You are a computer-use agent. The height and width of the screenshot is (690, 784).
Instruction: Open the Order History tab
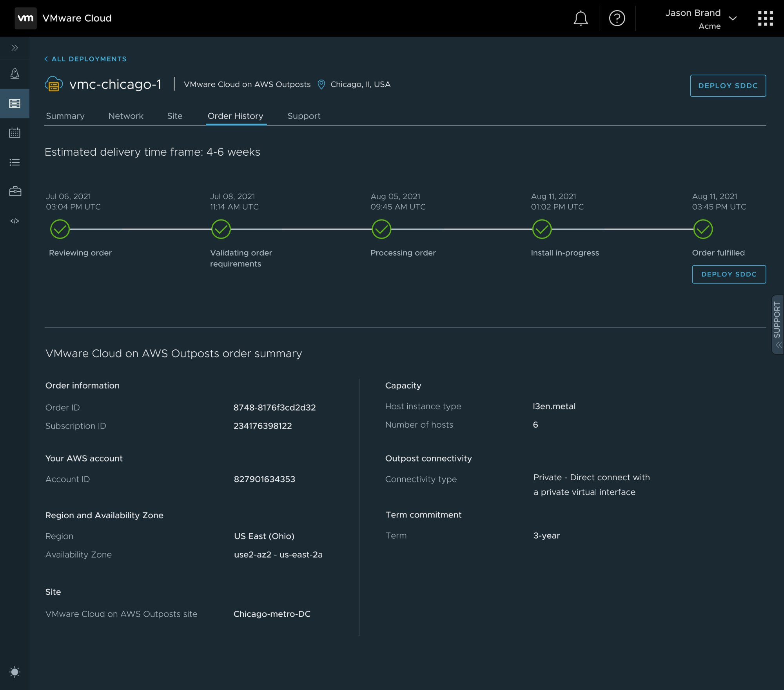(236, 116)
